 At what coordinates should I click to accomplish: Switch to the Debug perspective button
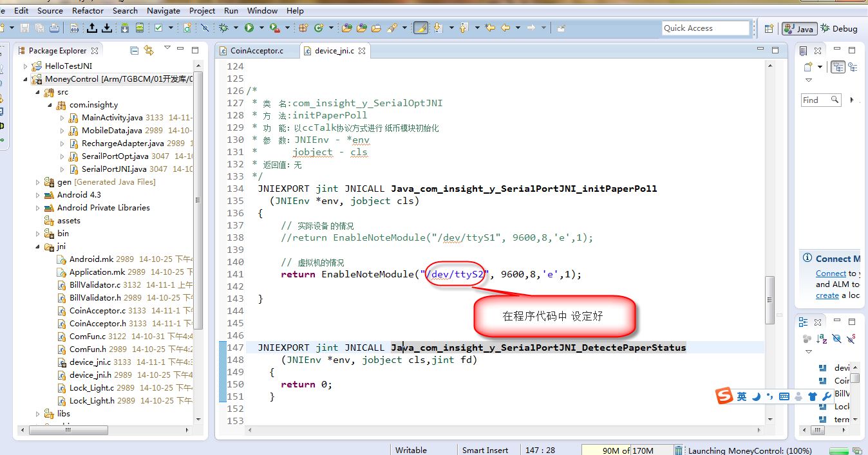[x=839, y=28]
